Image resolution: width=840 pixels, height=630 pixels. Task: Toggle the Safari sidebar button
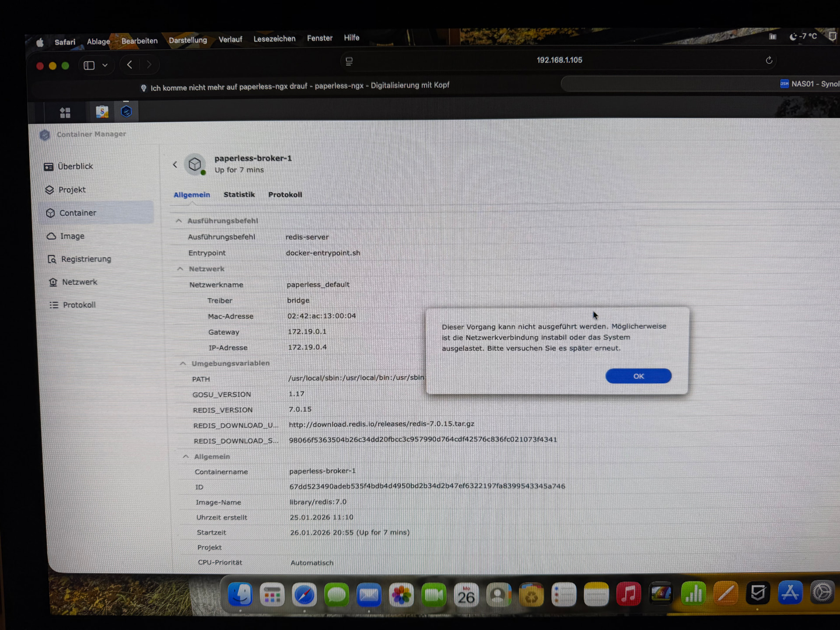(x=89, y=66)
